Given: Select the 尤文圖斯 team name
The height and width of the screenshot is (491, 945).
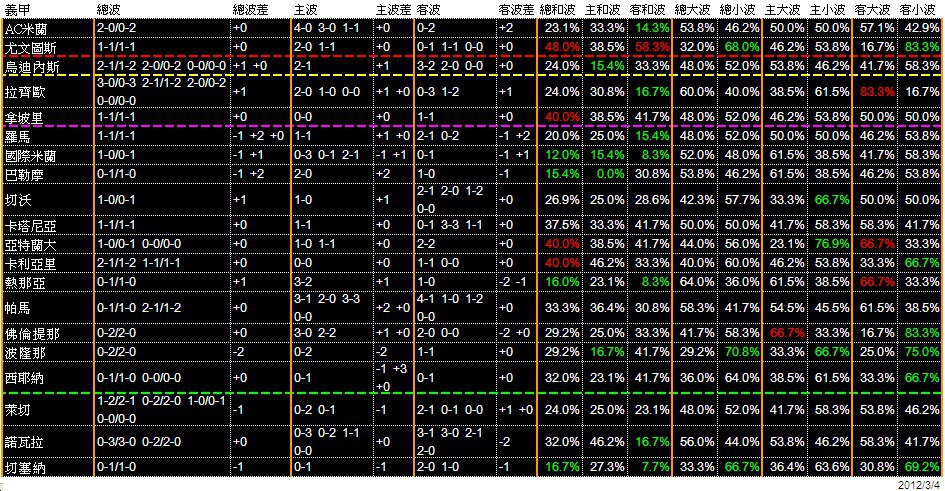Looking at the screenshot, I should pos(30,48).
